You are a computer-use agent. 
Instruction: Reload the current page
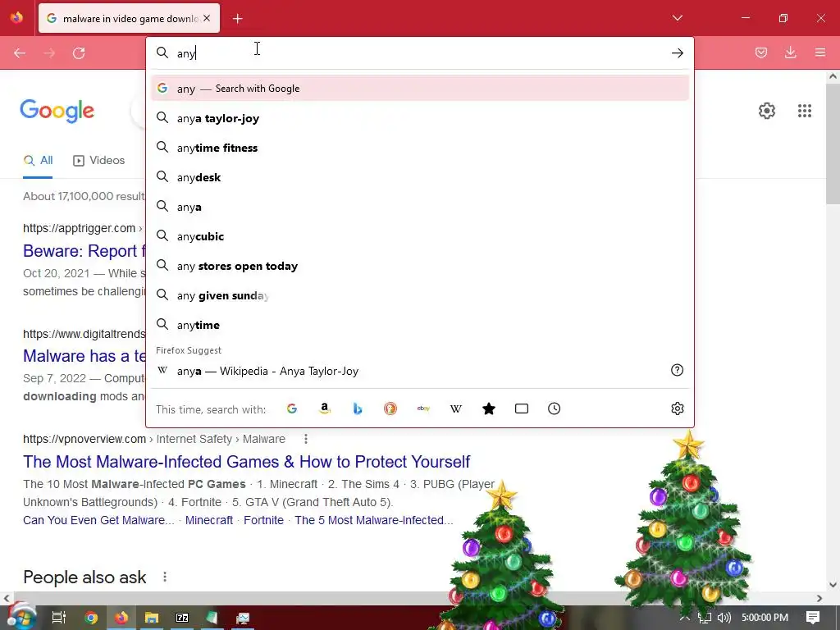(x=79, y=53)
